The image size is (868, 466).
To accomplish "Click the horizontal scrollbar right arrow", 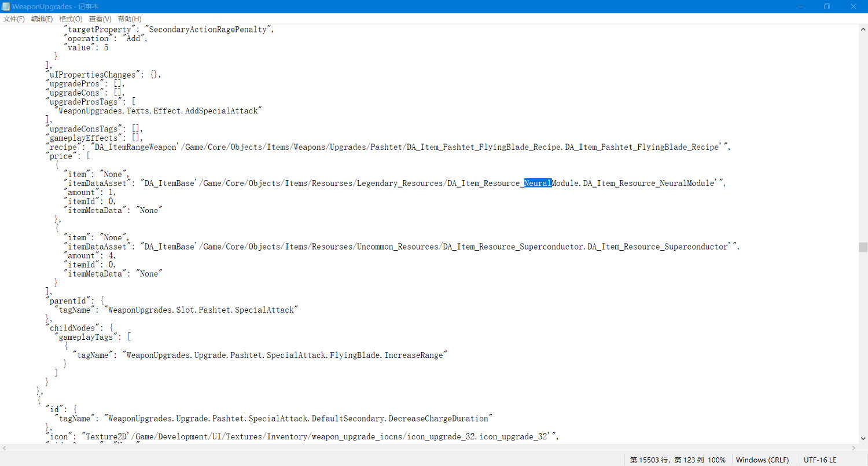I will 854,448.
